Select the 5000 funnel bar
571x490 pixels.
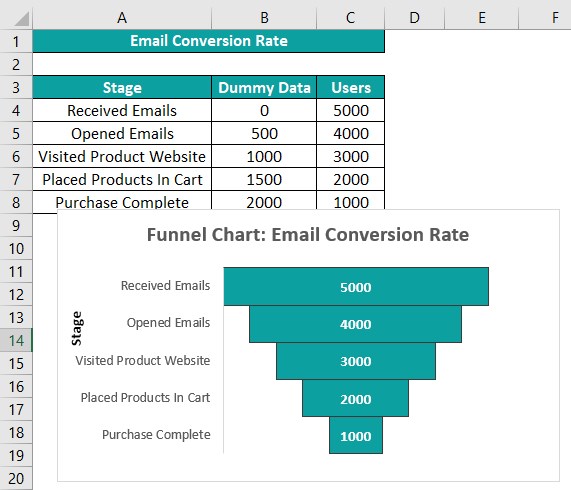[356, 287]
